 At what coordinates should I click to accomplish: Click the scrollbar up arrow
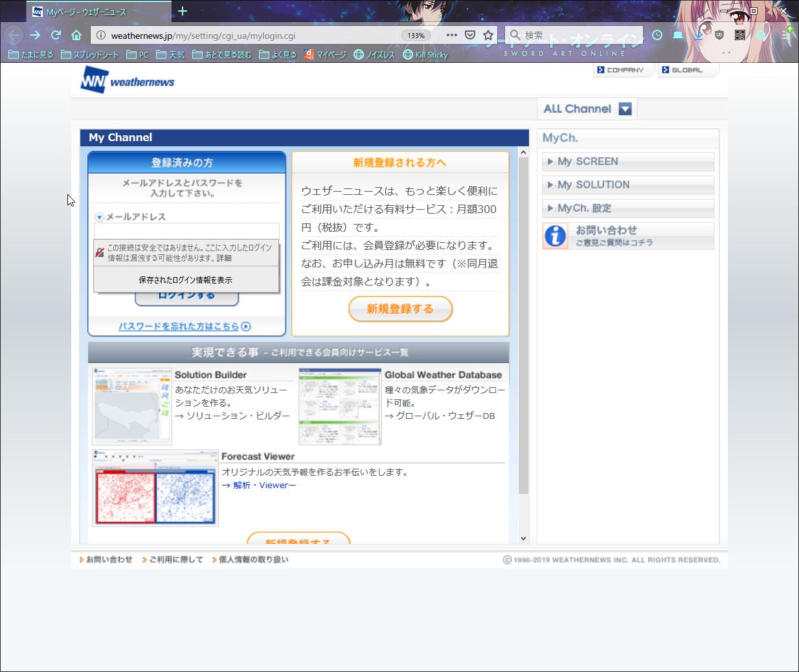[524, 152]
